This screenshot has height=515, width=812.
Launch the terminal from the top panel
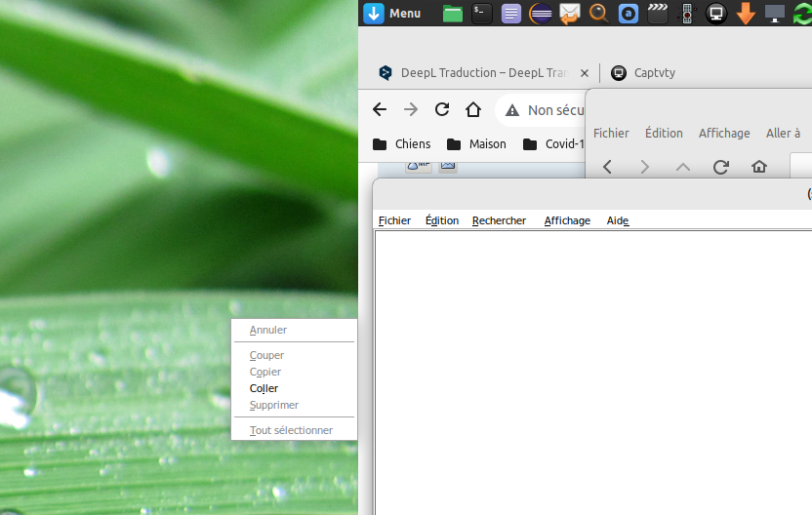(x=481, y=14)
